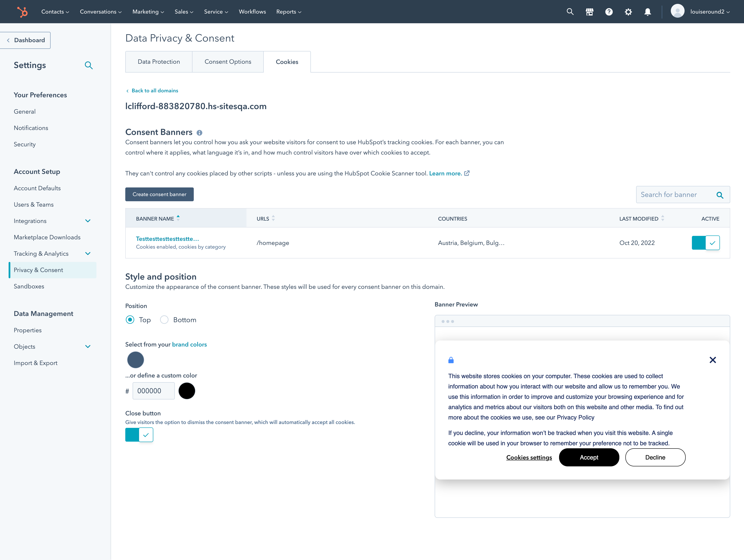Close the banner preview with X icon
Image resolution: width=744 pixels, height=560 pixels.
click(712, 360)
